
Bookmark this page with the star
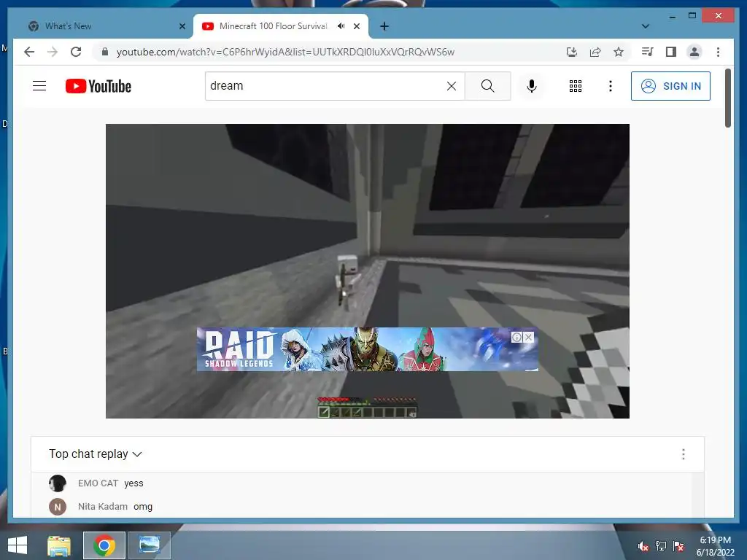[x=619, y=52]
